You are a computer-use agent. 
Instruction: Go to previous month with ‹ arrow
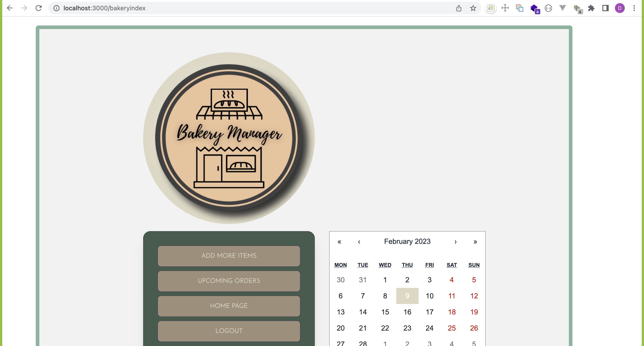click(359, 242)
